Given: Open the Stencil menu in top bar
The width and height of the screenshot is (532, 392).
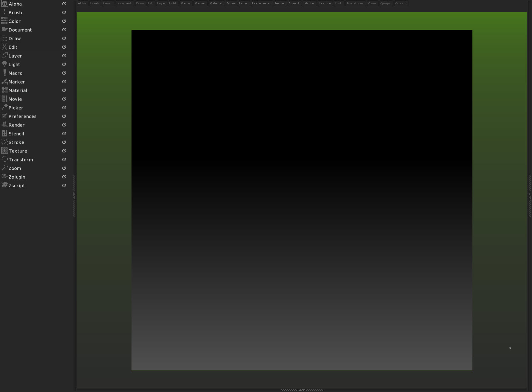Looking at the screenshot, I should point(294,3).
